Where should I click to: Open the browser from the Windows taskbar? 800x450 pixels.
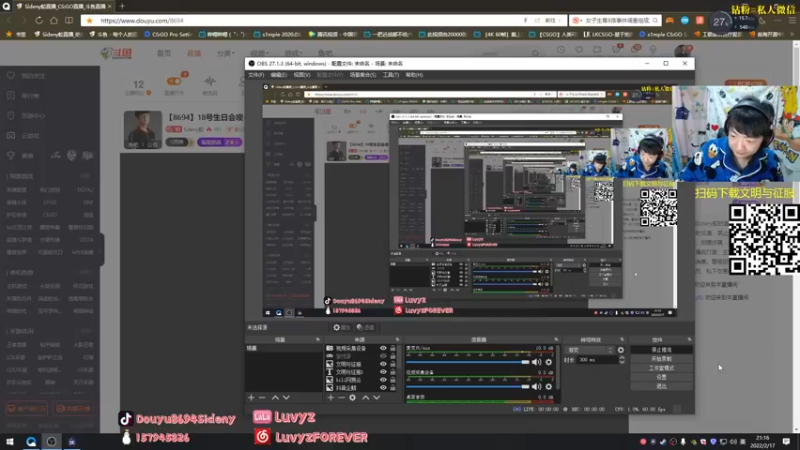pos(31,441)
